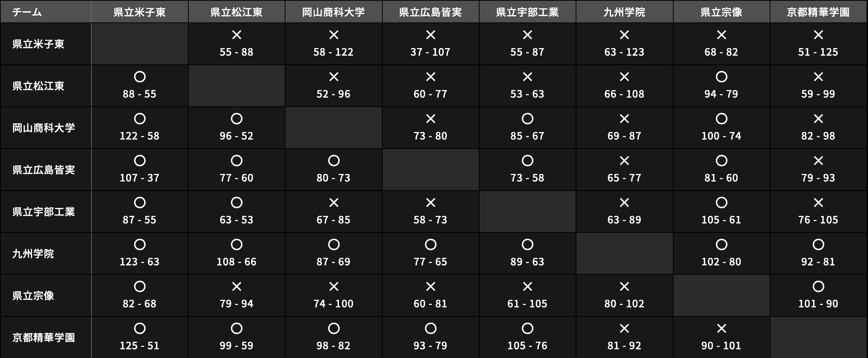The height and width of the screenshot is (358, 868).
Task: Click the ○ mark above score 105 - 61
Action: [721, 203]
